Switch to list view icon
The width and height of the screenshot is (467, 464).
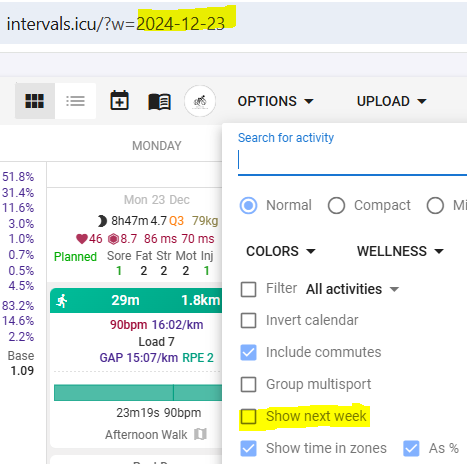(75, 101)
